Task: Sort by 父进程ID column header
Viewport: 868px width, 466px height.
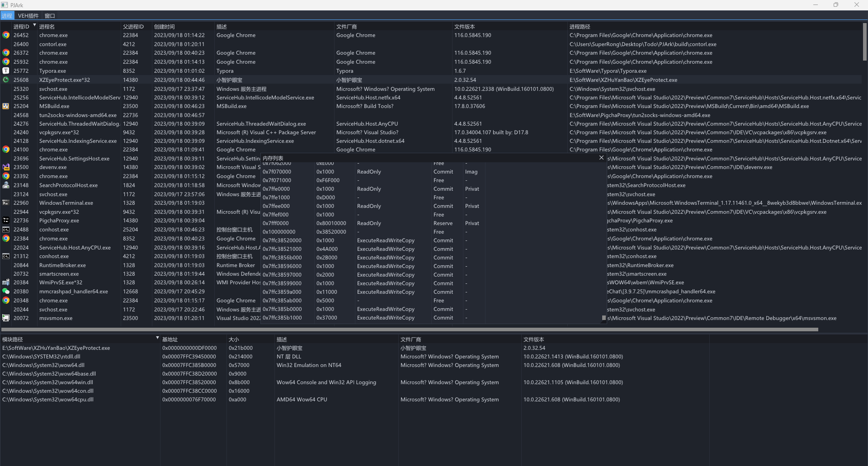Action: coord(137,27)
